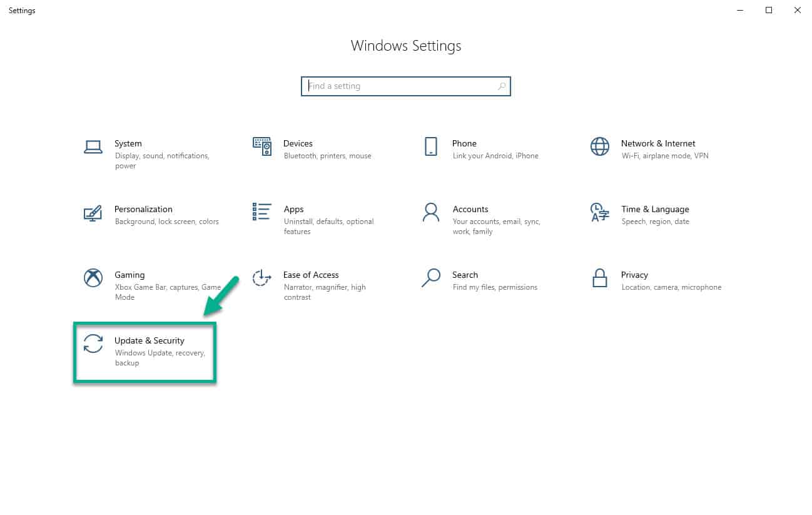
Task: Open the Apps list icon
Action: (x=262, y=212)
